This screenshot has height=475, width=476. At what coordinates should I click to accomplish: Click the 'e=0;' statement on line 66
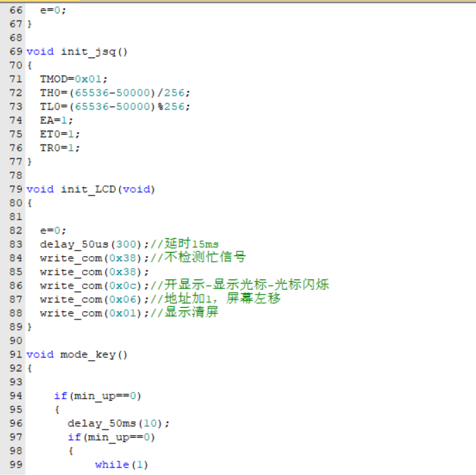[x=53, y=10]
